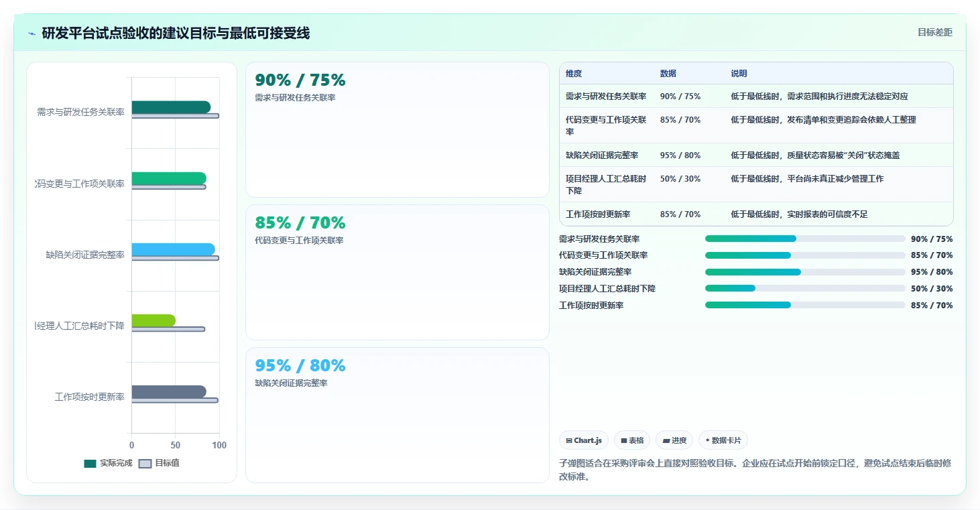Click the panel title 研发平台试点验收的建议目标与最低可接受线
Image resolution: width=980 pixels, height=510 pixels.
coord(176,34)
